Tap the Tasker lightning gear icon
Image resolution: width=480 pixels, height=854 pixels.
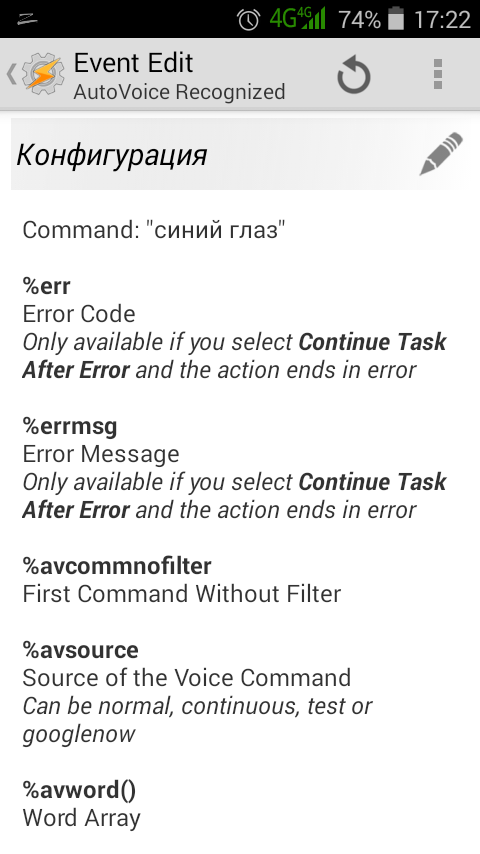click(43, 74)
